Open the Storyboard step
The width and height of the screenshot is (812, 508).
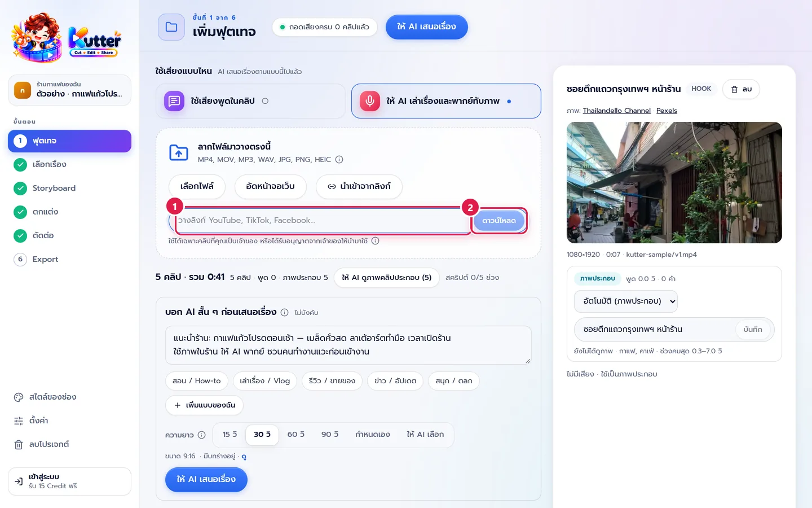69,189
